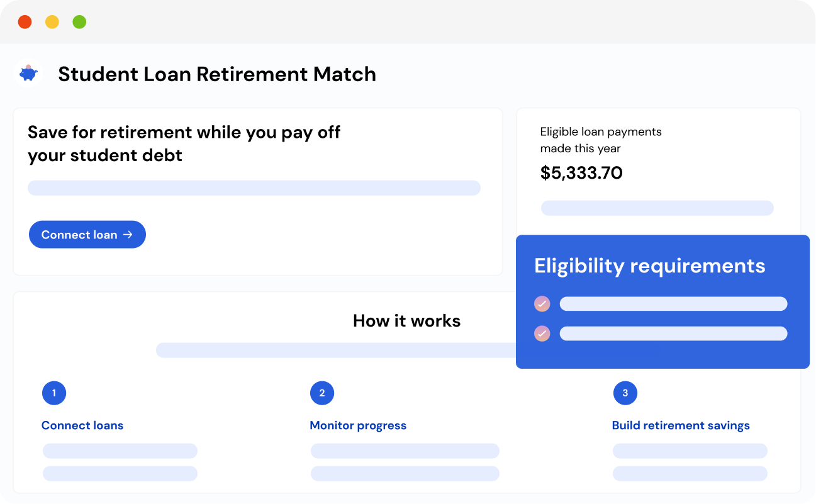Click the progress bar under loan payments amount
This screenshot has width=816, height=504.
click(x=657, y=208)
